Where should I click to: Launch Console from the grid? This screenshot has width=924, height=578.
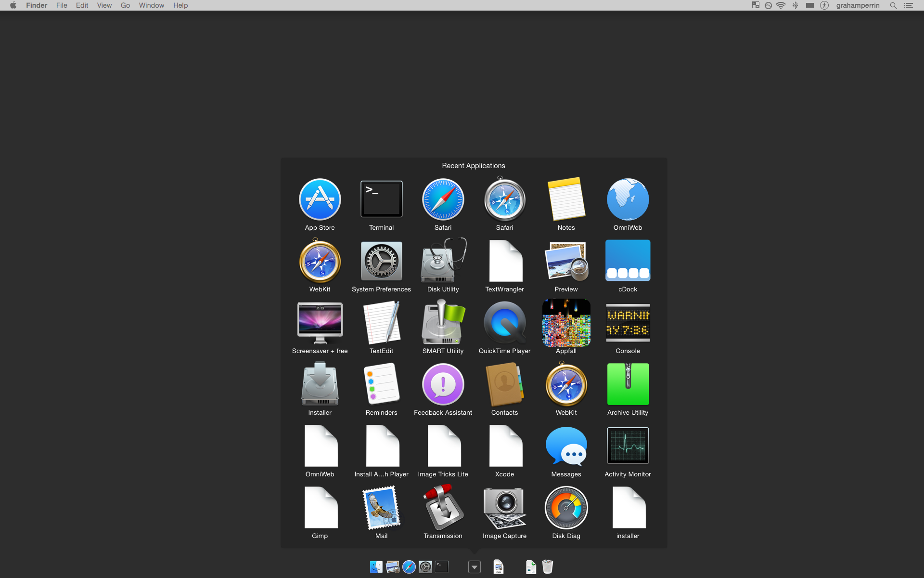point(628,323)
